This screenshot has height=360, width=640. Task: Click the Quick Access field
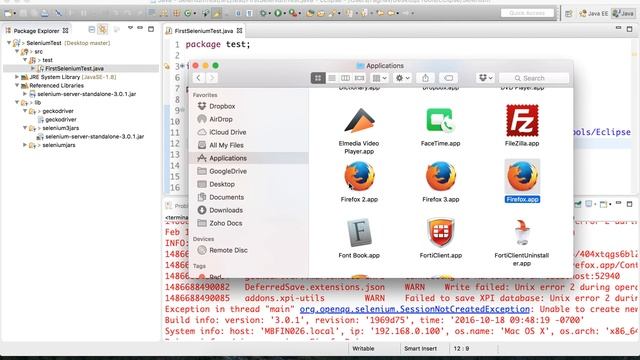tap(527, 13)
